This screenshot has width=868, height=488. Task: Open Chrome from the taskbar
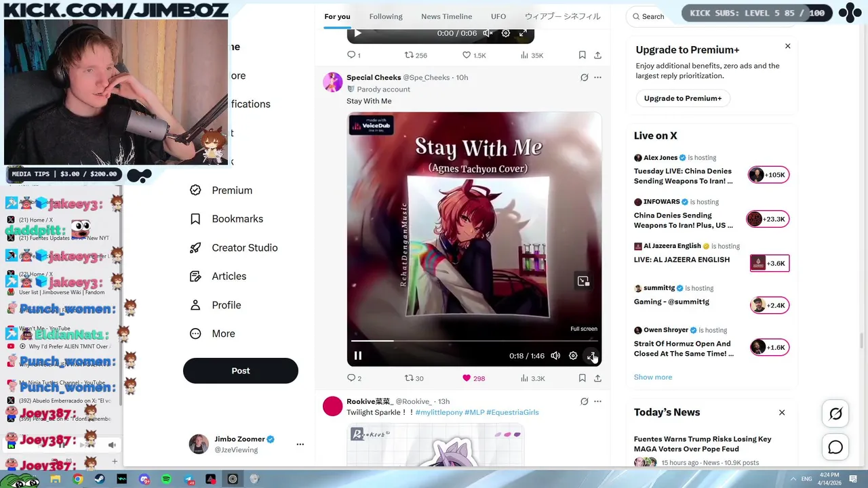(x=78, y=479)
